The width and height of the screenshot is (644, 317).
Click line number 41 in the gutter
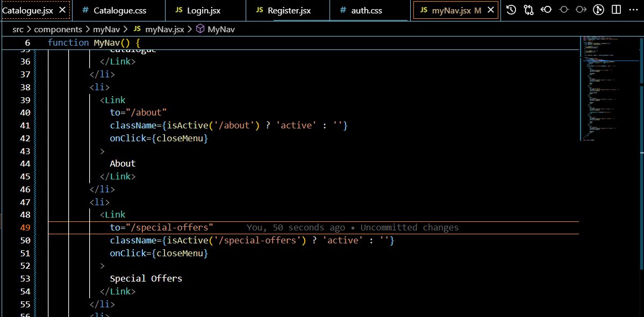25,125
